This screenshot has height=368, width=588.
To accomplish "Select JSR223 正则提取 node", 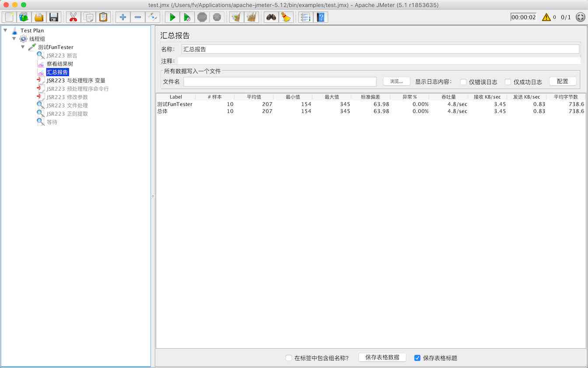I will click(x=67, y=114).
